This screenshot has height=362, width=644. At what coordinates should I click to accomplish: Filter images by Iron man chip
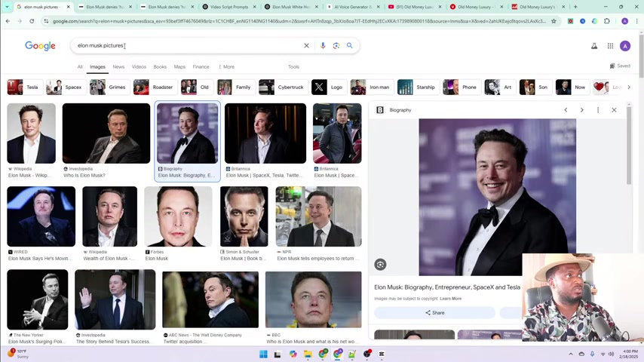click(x=372, y=87)
